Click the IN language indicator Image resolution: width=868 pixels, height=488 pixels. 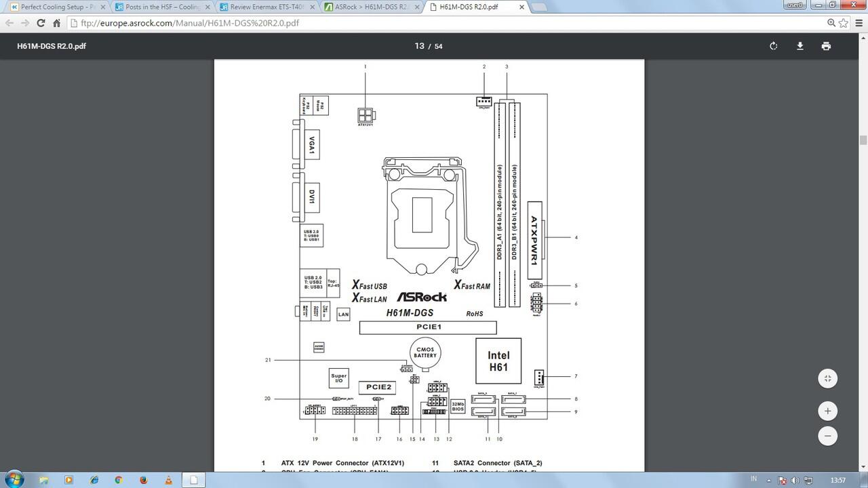coord(755,479)
